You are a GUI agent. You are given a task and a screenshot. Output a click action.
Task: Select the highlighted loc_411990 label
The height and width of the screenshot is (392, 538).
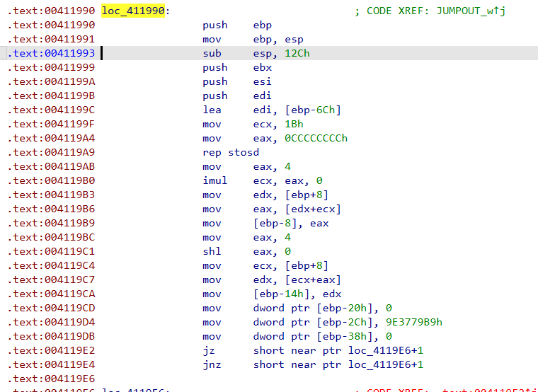pos(133,11)
